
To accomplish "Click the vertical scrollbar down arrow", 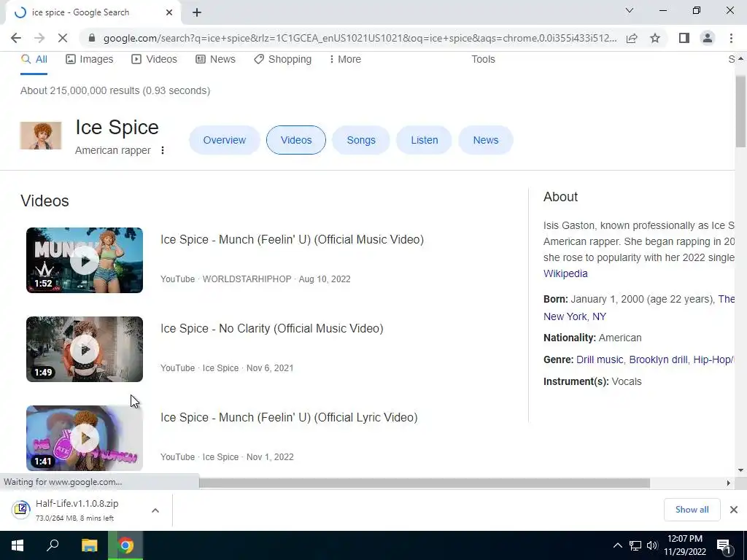I will coord(740,470).
